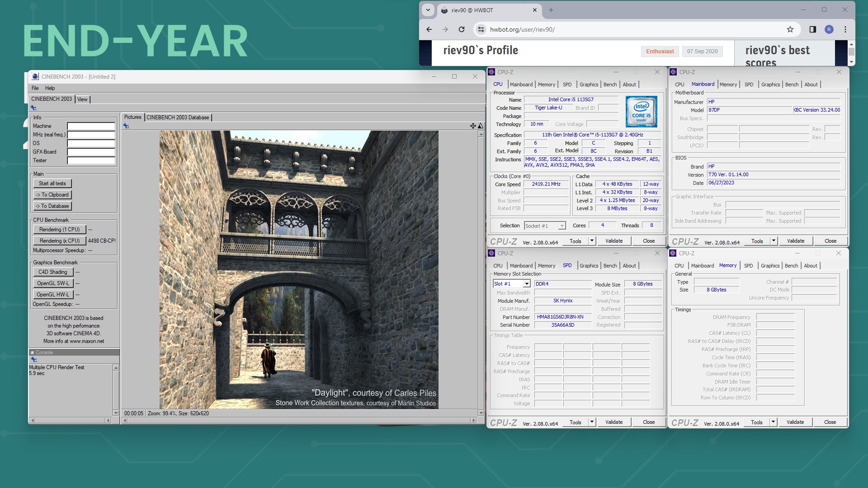Click Close button in Mainboard CPU-Z window
868x488 pixels.
830,241
